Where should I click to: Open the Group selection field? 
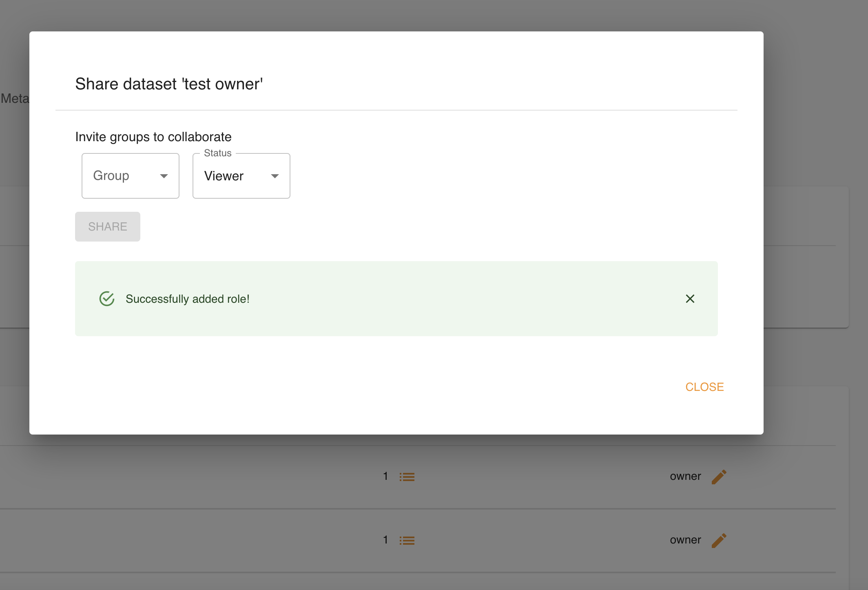point(122,176)
